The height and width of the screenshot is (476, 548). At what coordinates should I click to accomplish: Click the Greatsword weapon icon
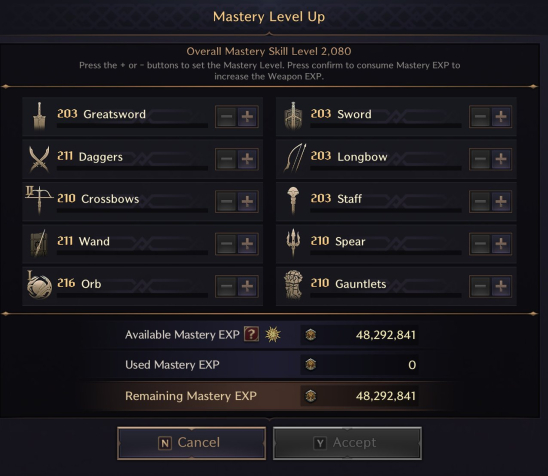pyautogui.click(x=39, y=116)
